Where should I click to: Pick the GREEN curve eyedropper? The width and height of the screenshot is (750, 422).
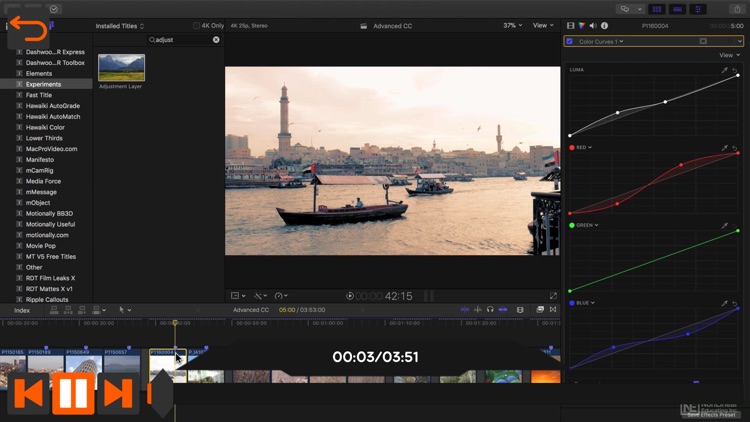[x=725, y=225]
